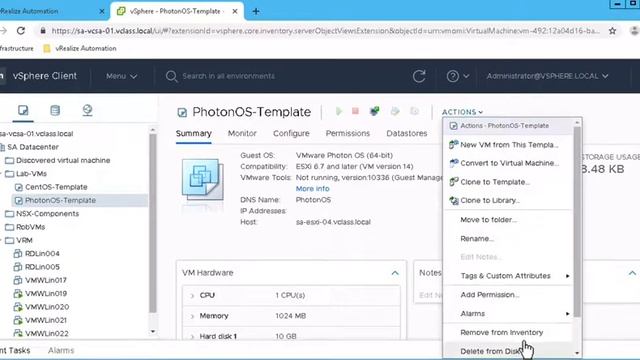The height and width of the screenshot is (360, 640).
Task: Open the help question mark menu
Action: [457, 76]
